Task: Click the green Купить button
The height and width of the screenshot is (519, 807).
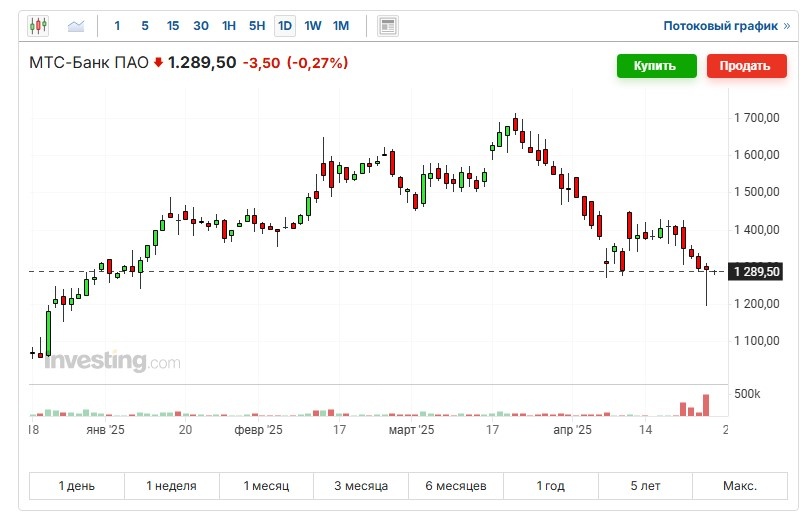Action: [x=657, y=66]
